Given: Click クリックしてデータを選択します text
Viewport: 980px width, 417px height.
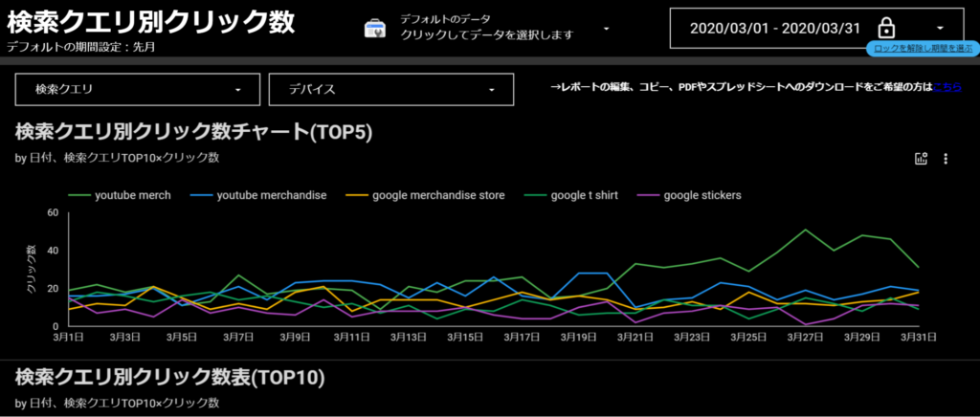Looking at the screenshot, I should coord(487,35).
